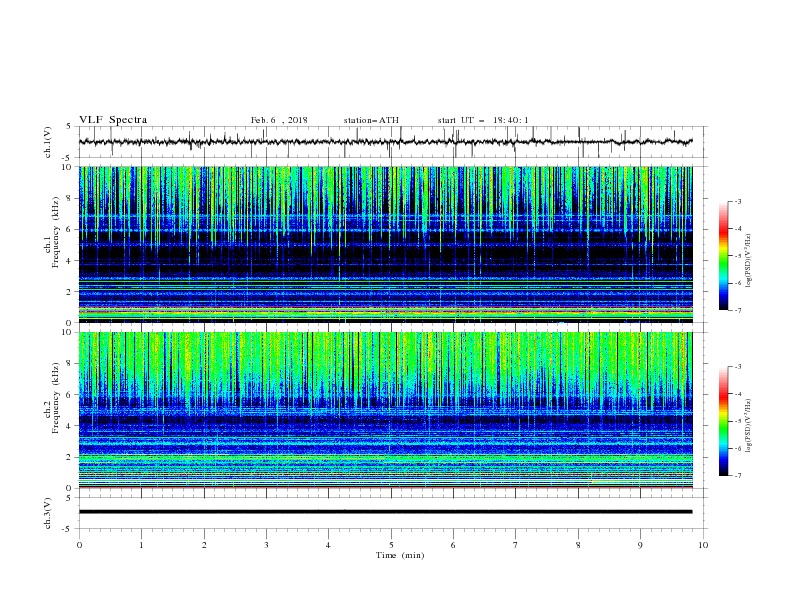Click the ch.3 flat waveform trace
Viewport: 792px width, 612px height.
click(385, 512)
